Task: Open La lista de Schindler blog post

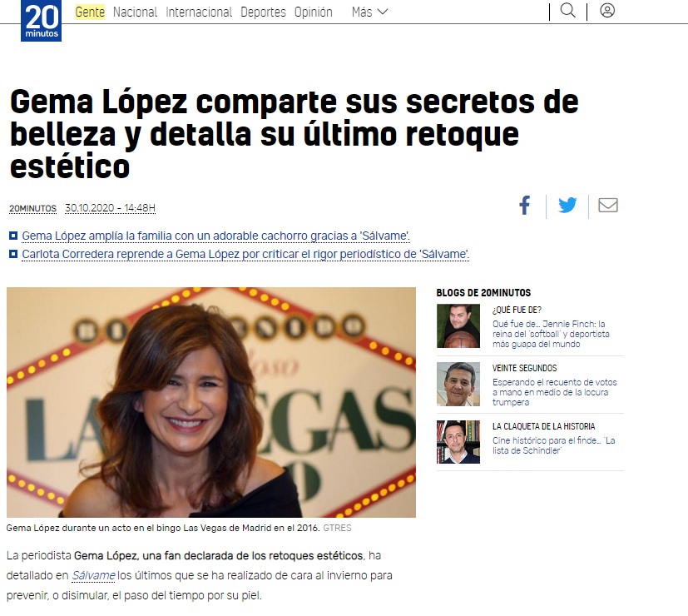Action: coord(554,445)
